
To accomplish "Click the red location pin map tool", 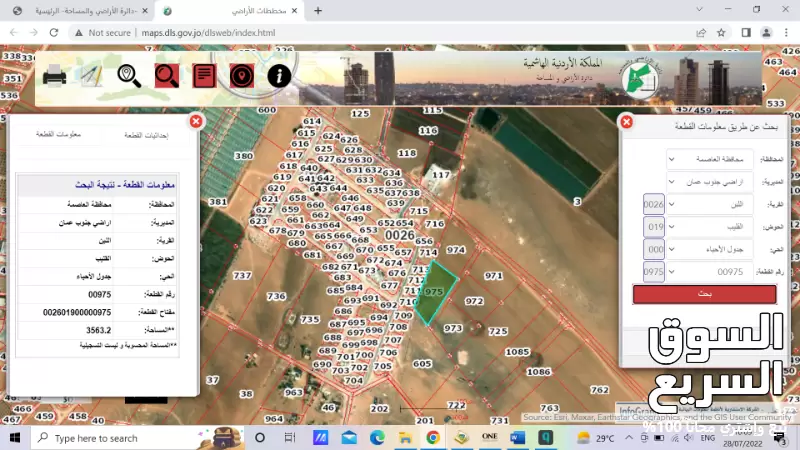I will [x=241, y=77].
